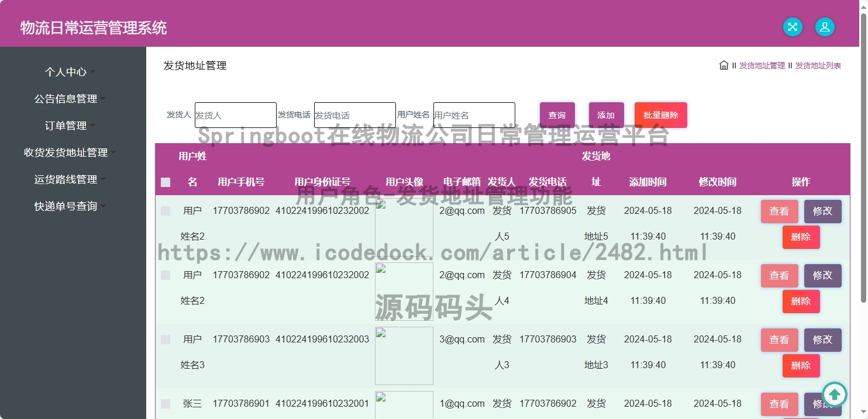
Task: Expand the 公告信息管理 sidebar menu
Action: (70, 99)
